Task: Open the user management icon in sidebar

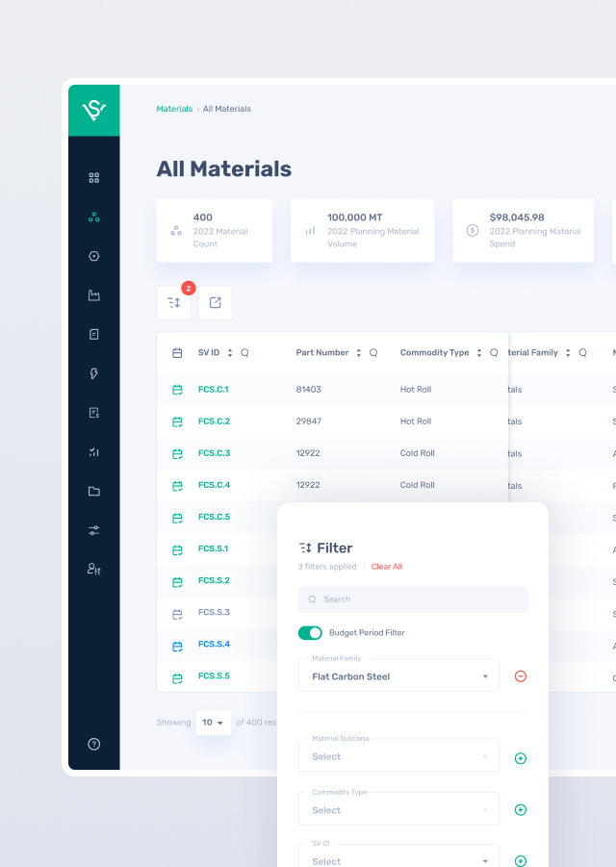Action: tap(94, 569)
